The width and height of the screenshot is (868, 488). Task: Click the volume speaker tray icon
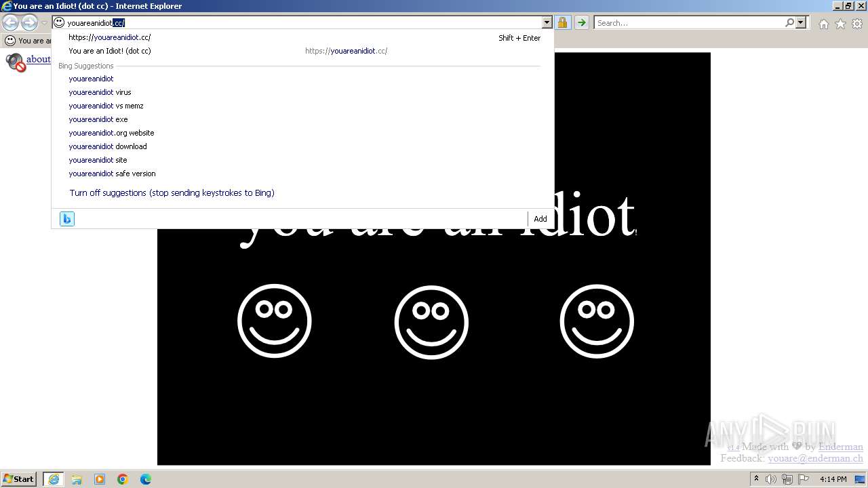770,479
